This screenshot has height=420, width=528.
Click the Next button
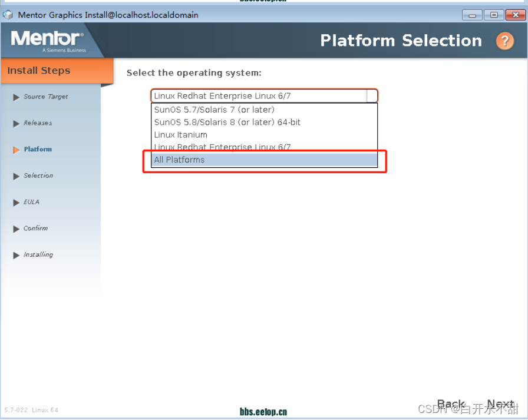[501, 404]
